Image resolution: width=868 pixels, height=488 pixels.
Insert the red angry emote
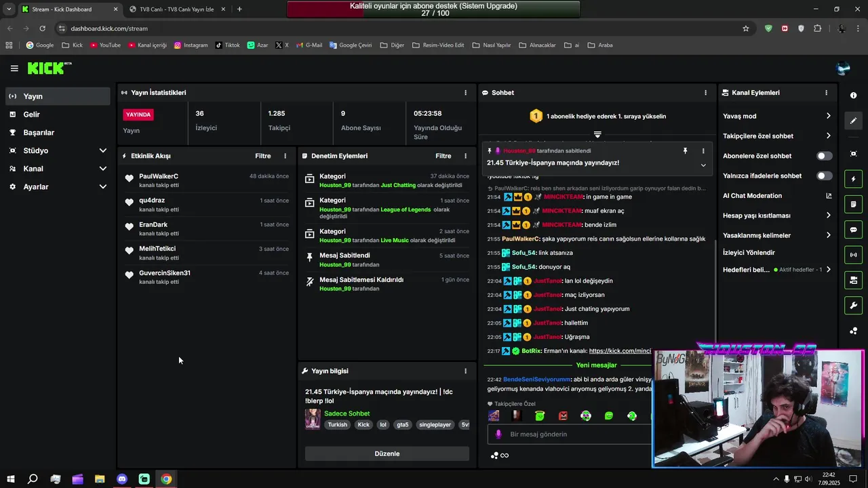click(563, 415)
